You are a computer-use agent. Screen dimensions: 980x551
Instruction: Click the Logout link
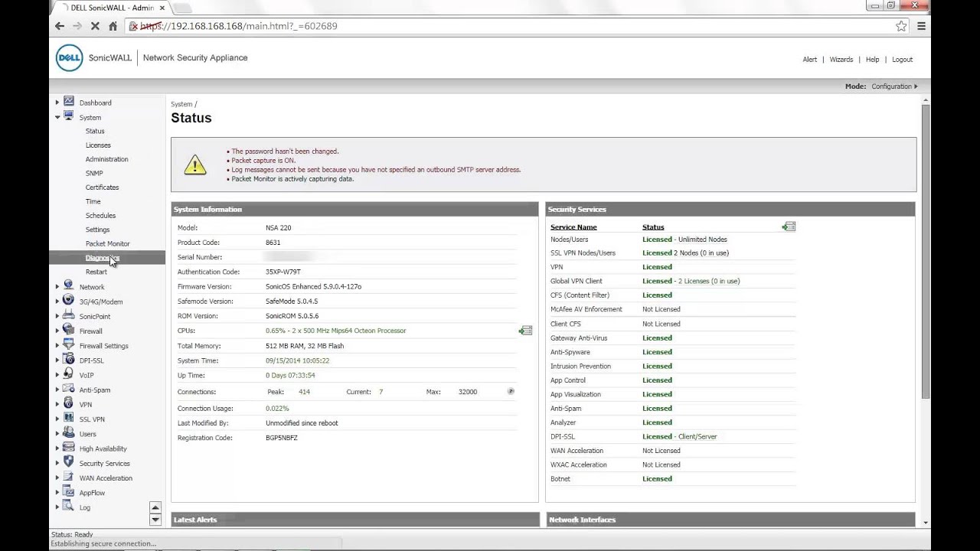902,60
